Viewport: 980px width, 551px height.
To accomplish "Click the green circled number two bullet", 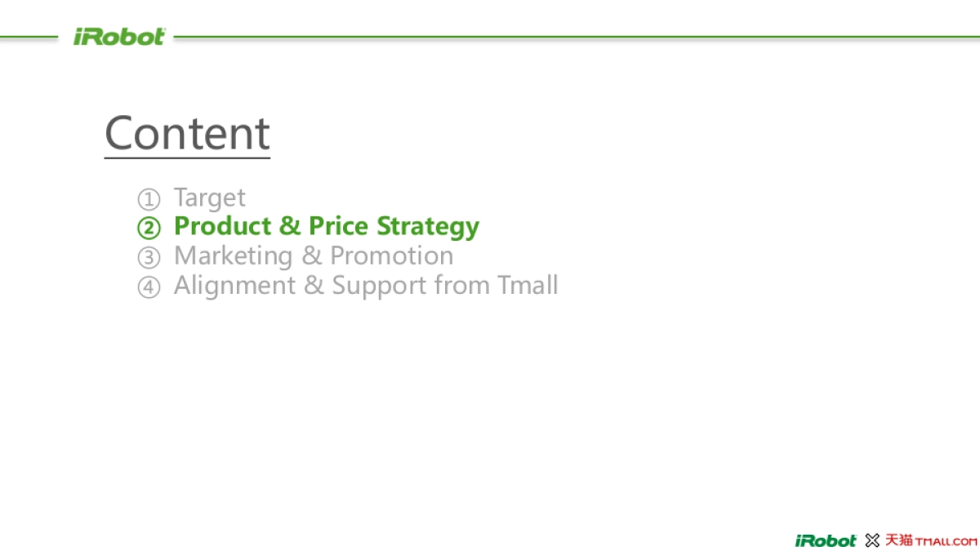I will (148, 228).
